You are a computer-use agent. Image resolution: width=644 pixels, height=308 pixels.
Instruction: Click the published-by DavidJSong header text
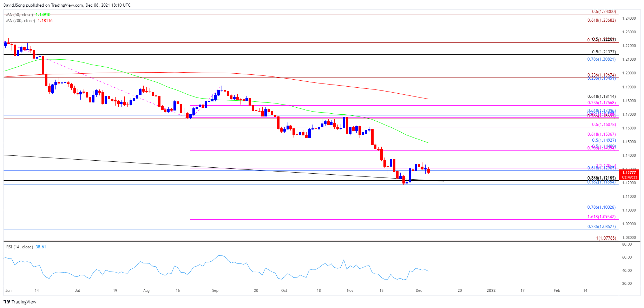(x=67, y=5)
